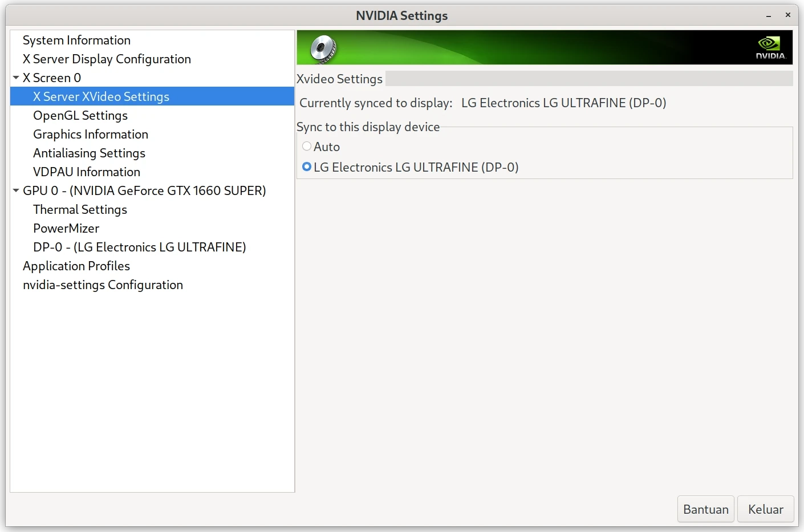Expand the X Server Display Configuration entry
The height and width of the screenshot is (532, 804).
pos(106,59)
